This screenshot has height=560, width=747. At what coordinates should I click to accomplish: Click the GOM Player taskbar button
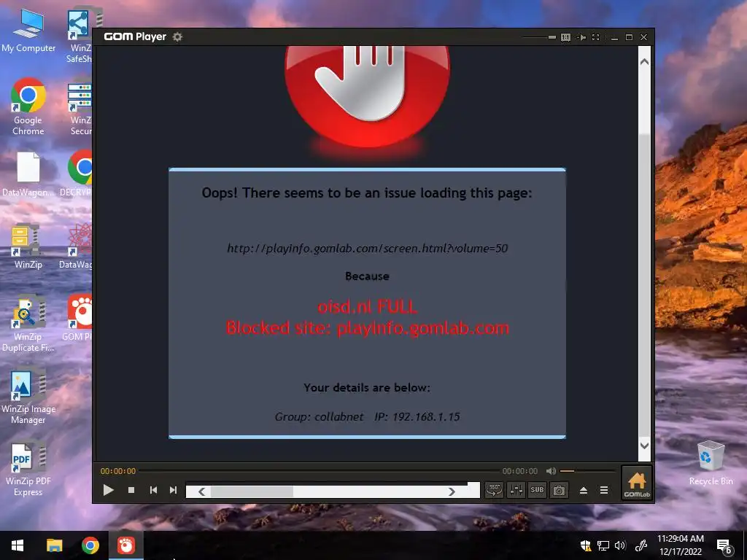(x=126, y=545)
